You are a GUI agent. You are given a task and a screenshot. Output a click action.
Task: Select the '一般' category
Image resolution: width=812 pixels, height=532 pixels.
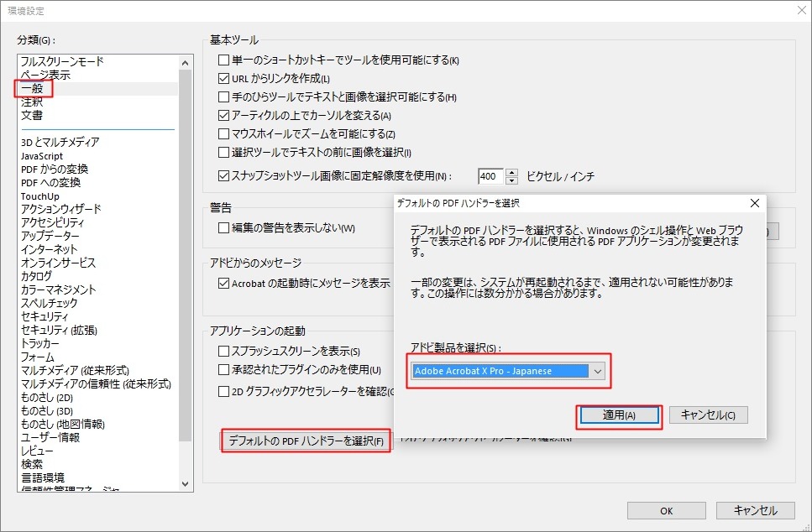32,88
